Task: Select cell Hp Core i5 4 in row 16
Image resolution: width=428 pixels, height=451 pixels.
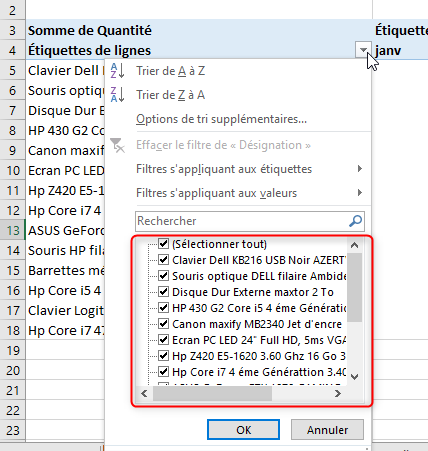Action: point(66,291)
